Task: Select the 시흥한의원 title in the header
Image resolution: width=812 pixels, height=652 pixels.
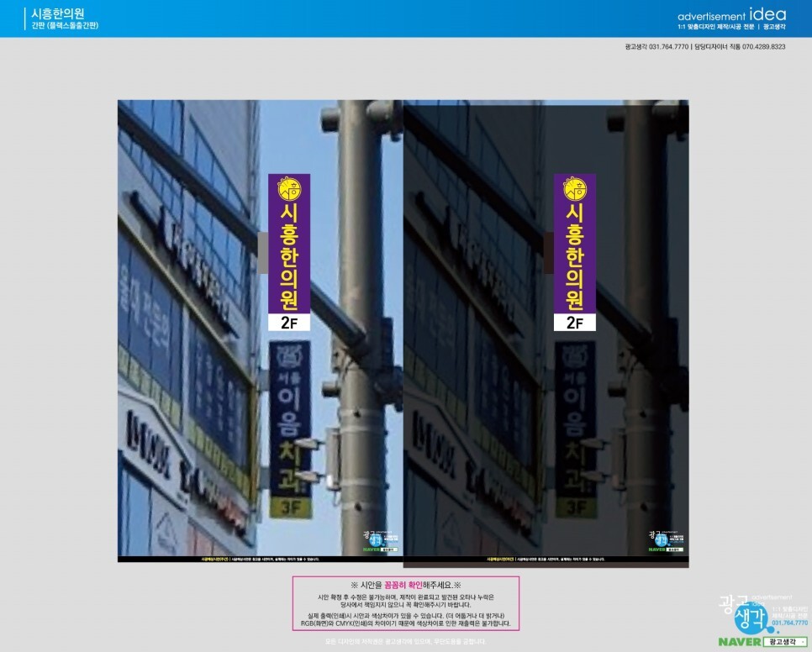Action: pyautogui.click(x=58, y=13)
